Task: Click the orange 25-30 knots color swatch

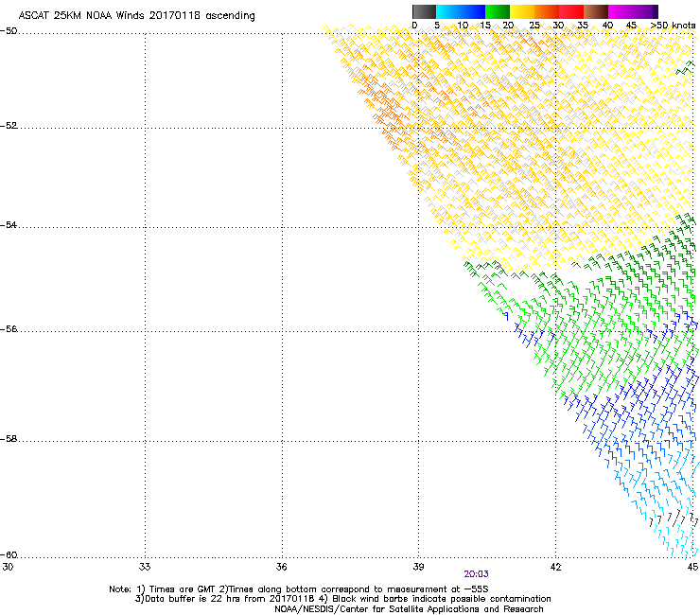Action: [547, 11]
